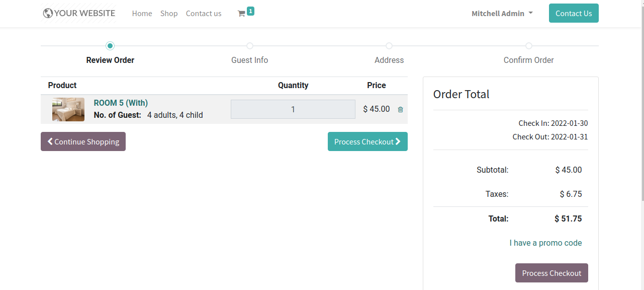Image resolution: width=644 pixels, height=290 pixels.
Task: Click the quantity input field
Action: tap(293, 109)
